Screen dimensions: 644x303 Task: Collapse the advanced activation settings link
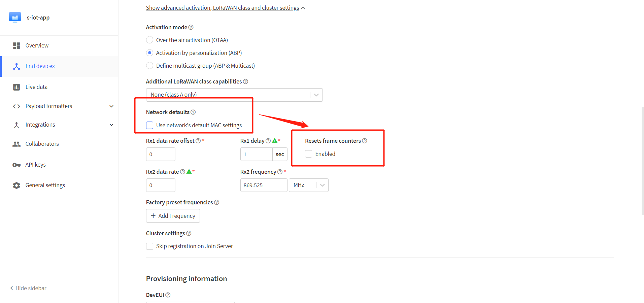(222, 8)
